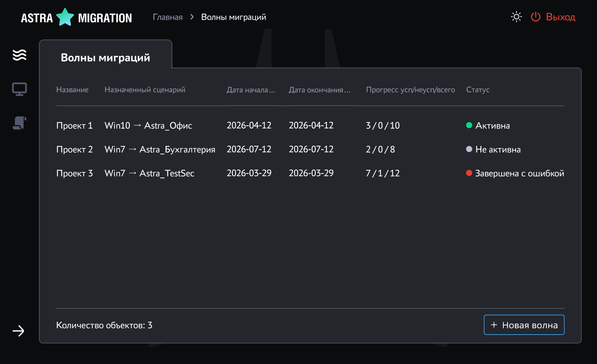Image resolution: width=597 pixels, height=364 pixels.
Task: Open the scenarios scroll sidebar icon
Action: tap(19, 123)
